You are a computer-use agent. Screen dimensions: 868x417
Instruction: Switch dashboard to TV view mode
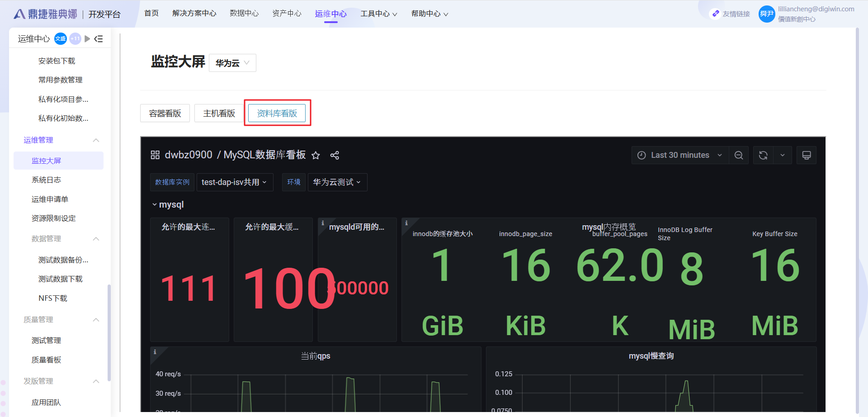coord(806,155)
